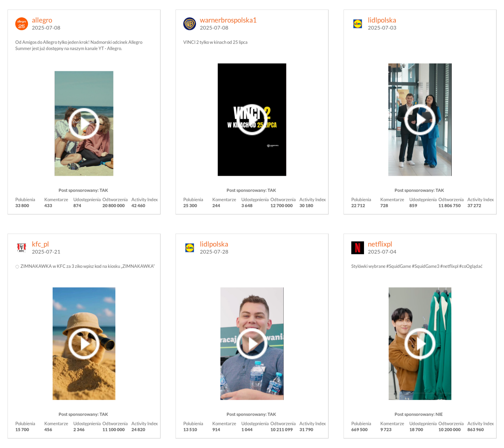The image size is (504, 448).
Task: Click the KFC logo avatar
Action: pyautogui.click(x=22, y=248)
